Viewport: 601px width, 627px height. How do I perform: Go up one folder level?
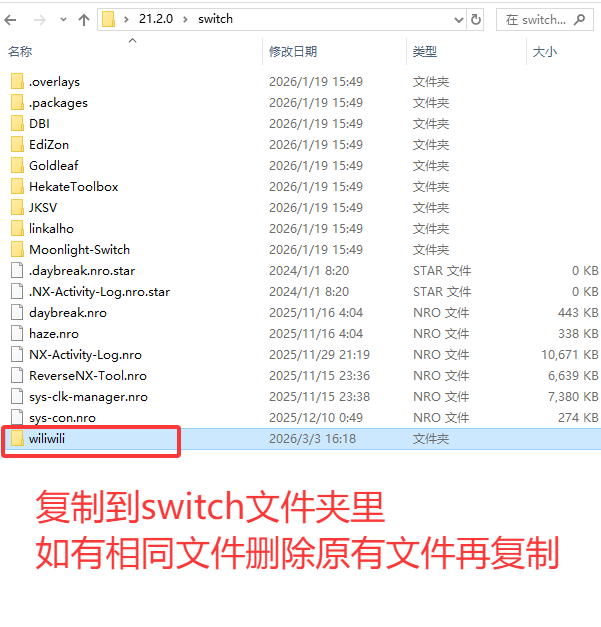pyautogui.click(x=84, y=20)
